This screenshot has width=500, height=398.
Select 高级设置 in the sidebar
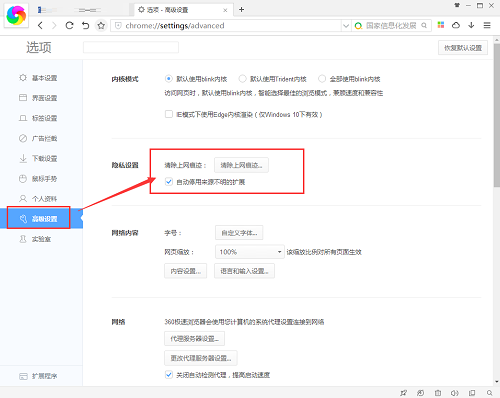pos(41,218)
